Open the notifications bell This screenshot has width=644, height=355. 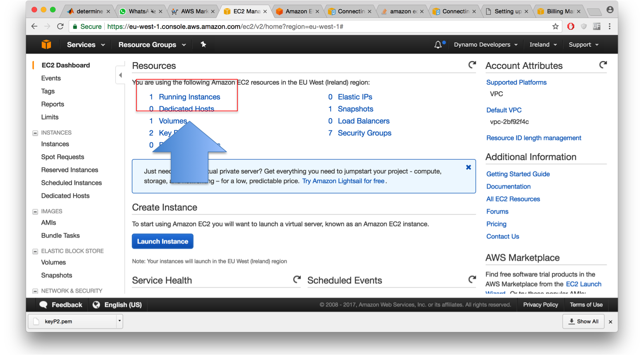pos(438,44)
